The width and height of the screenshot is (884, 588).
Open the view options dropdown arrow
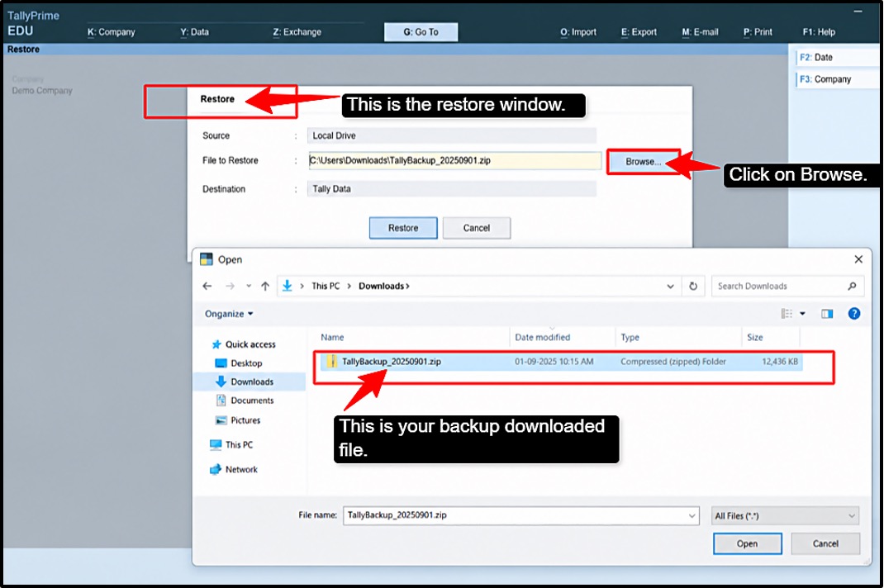(x=802, y=314)
